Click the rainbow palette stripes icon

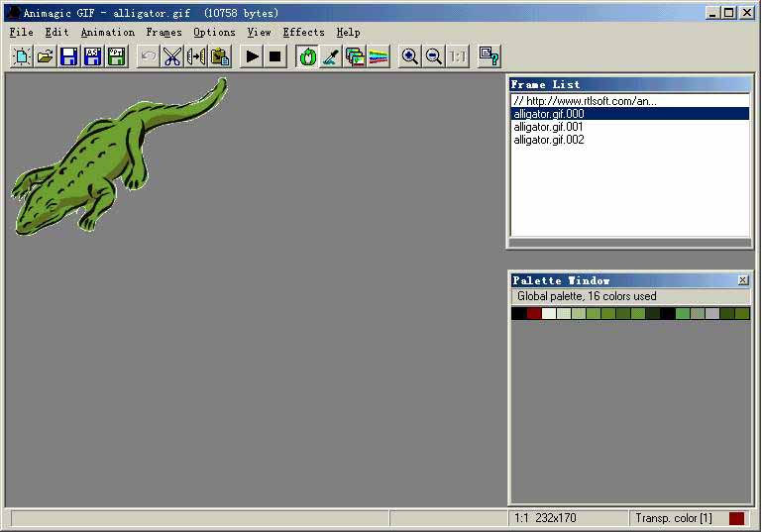(379, 56)
